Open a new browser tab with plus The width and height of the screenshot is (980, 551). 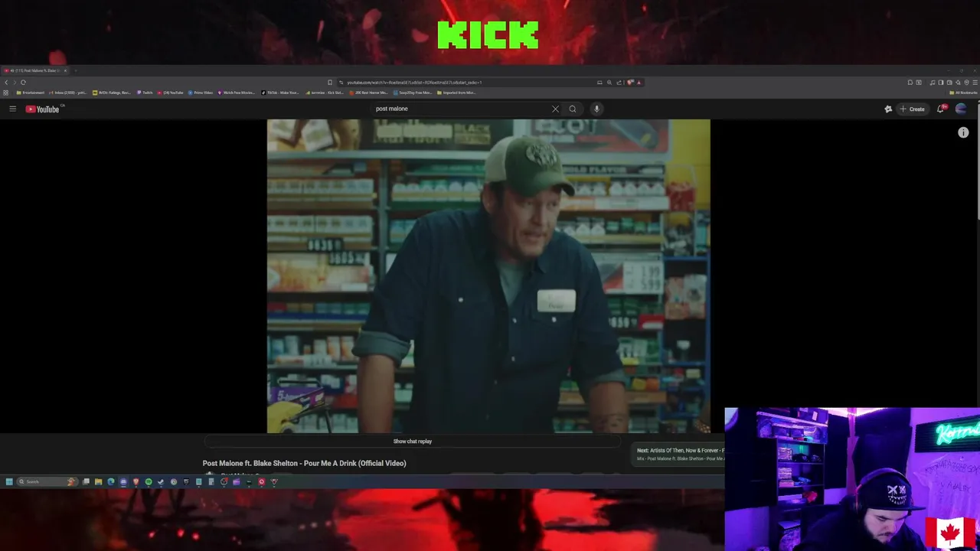pyautogui.click(x=76, y=70)
